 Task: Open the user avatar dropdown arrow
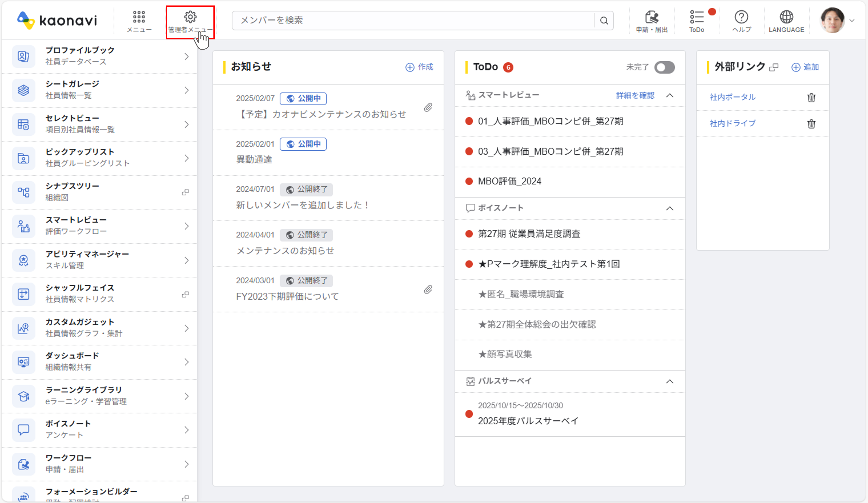[x=852, y=21]
